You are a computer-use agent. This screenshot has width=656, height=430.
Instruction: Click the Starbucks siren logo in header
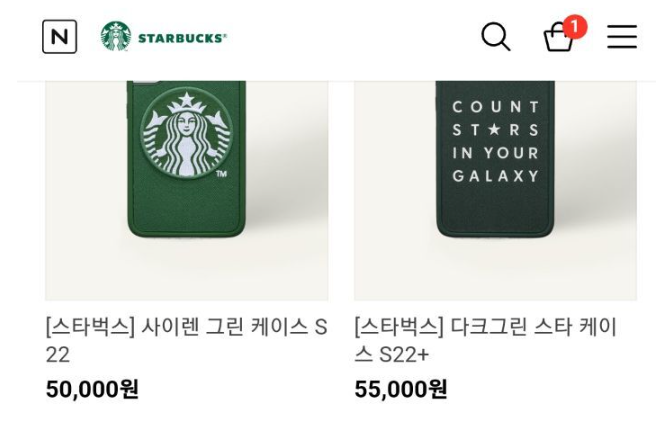[116, 37]
